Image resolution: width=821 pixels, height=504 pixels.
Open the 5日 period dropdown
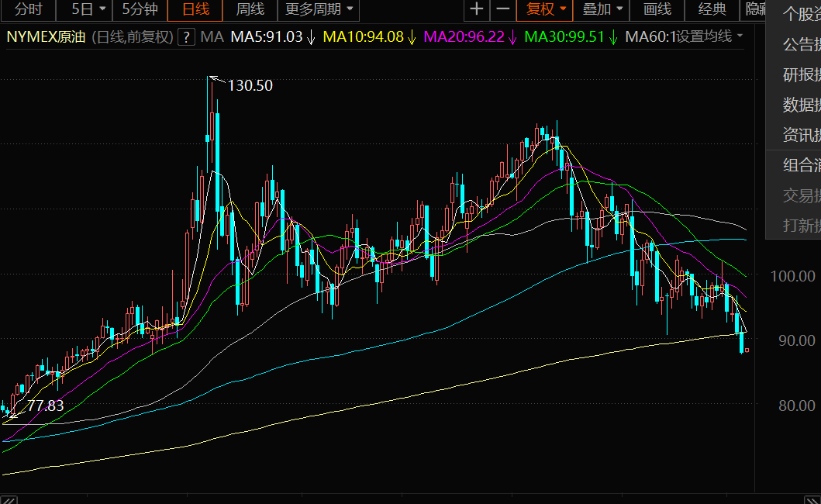point(88,9)
